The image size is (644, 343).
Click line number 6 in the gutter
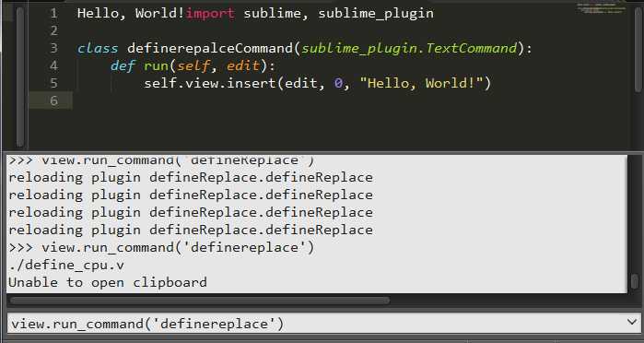point(54,101)
